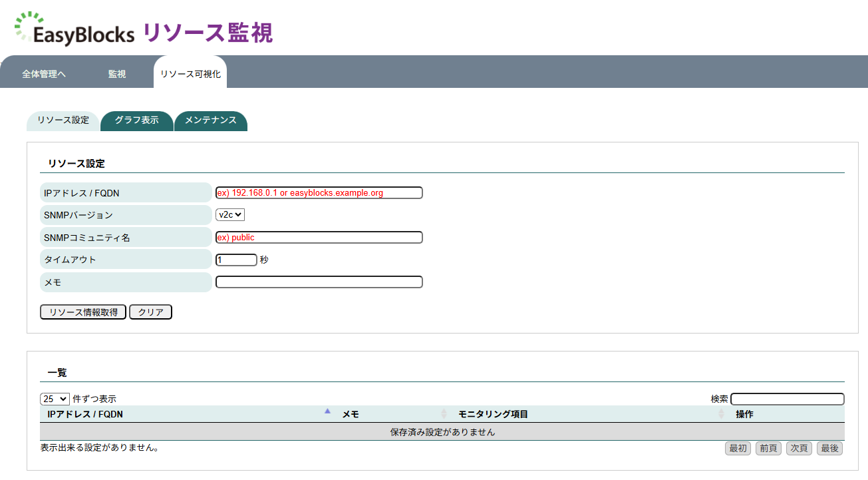868x480 pixels.
Task: Switch to the グラフ表示 sub-tab
Action: tap(136, 120)
